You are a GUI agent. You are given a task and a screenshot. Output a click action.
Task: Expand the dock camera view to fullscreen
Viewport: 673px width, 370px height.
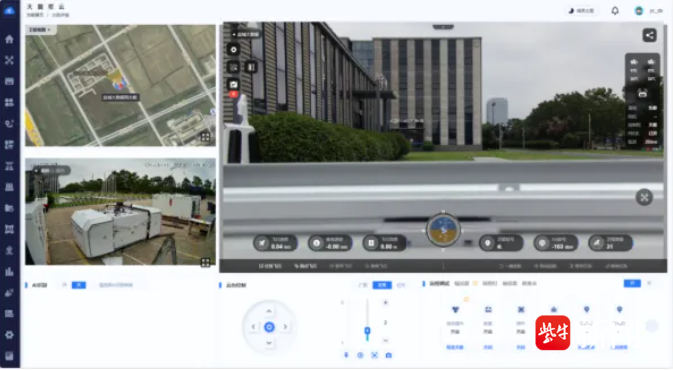[205, 262]
